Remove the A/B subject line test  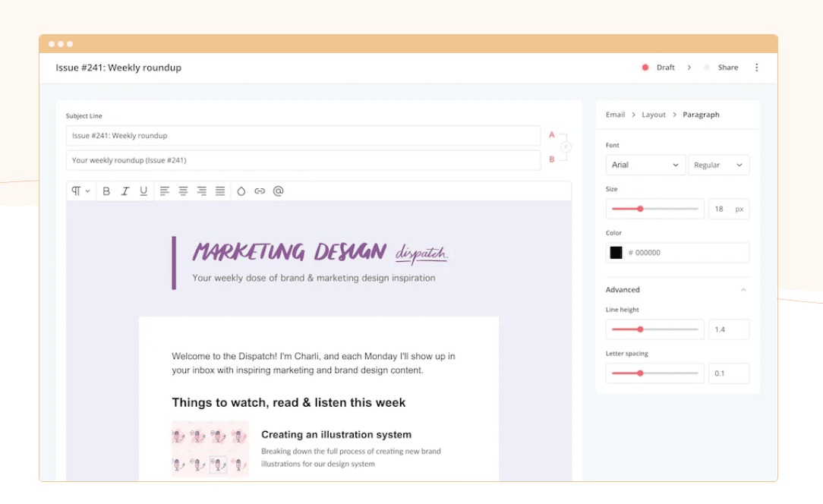click(566, 147)
